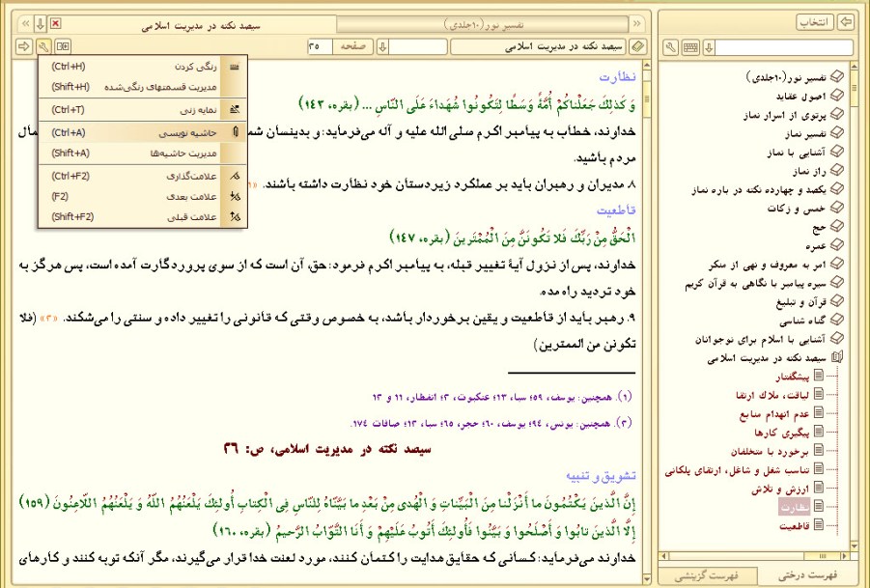Click the book icon beside اصول عقاید
The height and width of the screenshot is (588, 870).
point(837,96)
